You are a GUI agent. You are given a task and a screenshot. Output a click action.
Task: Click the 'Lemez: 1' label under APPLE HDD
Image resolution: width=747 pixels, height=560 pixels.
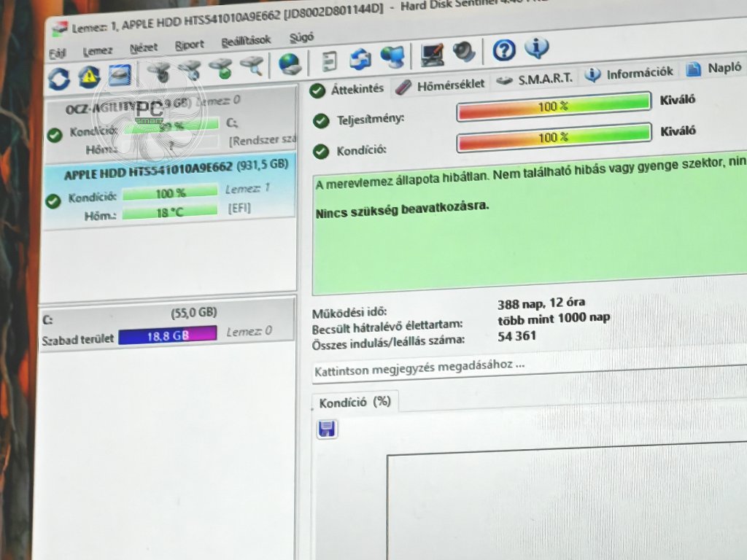247,189
